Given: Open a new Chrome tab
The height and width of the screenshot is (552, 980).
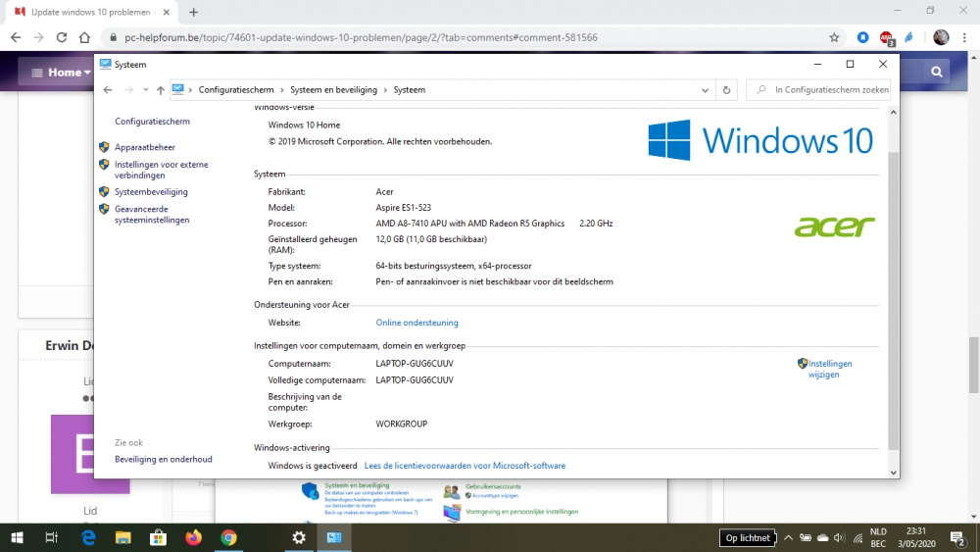Looking at the screenshot, I should pos(193,12).
